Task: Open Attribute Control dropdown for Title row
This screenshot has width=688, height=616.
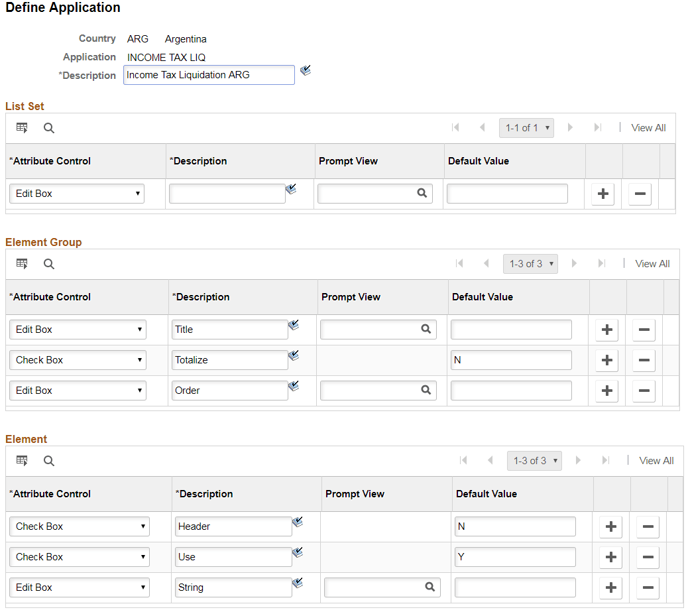Action: pyautogui.click(x=78, y=330)
